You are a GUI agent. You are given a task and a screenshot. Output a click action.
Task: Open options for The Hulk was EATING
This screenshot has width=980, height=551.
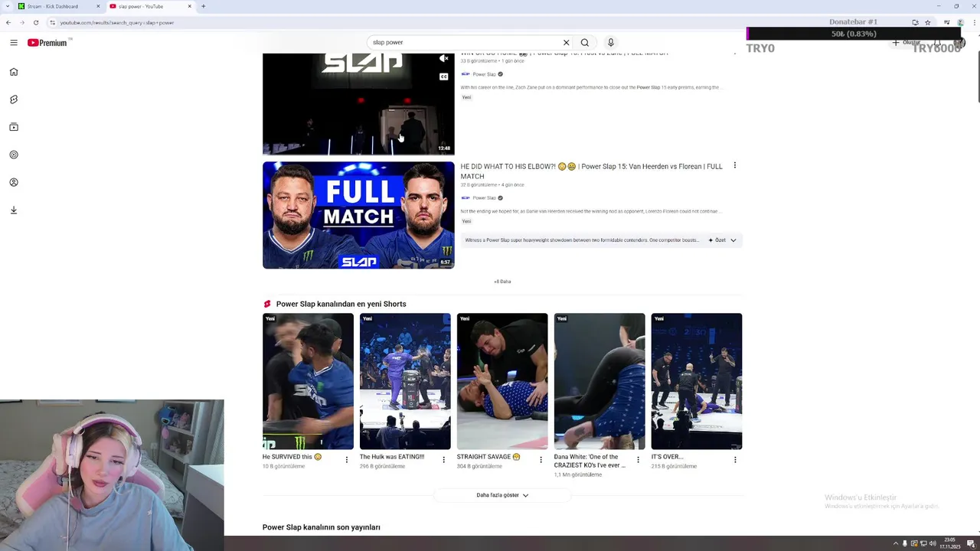(x=443, y=460)
